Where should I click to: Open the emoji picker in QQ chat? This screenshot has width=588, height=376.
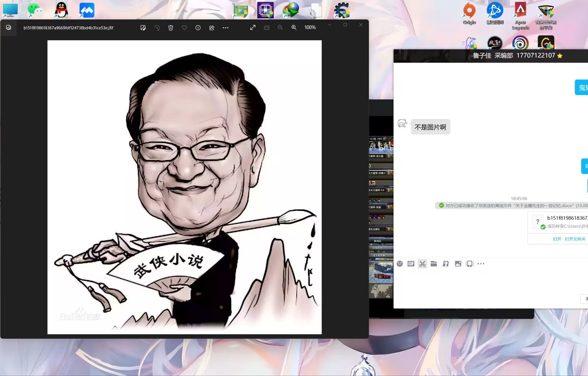[x=400, y=264]
